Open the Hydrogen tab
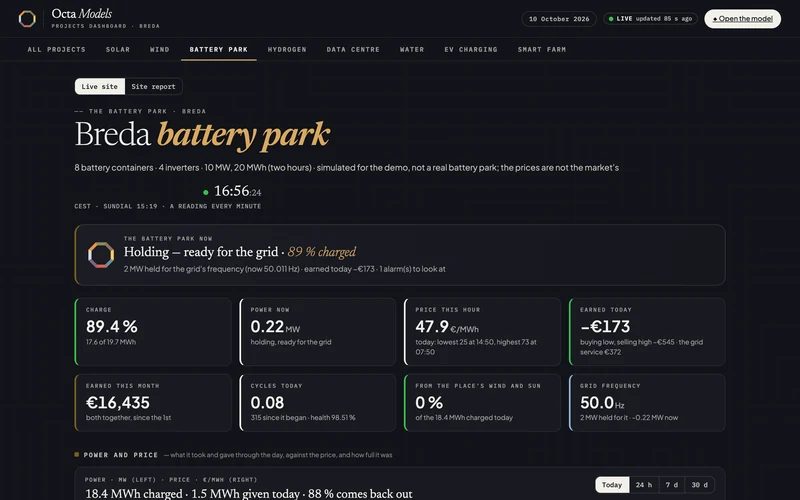This screenshot has height=500, width=800. tap(287, 49)
